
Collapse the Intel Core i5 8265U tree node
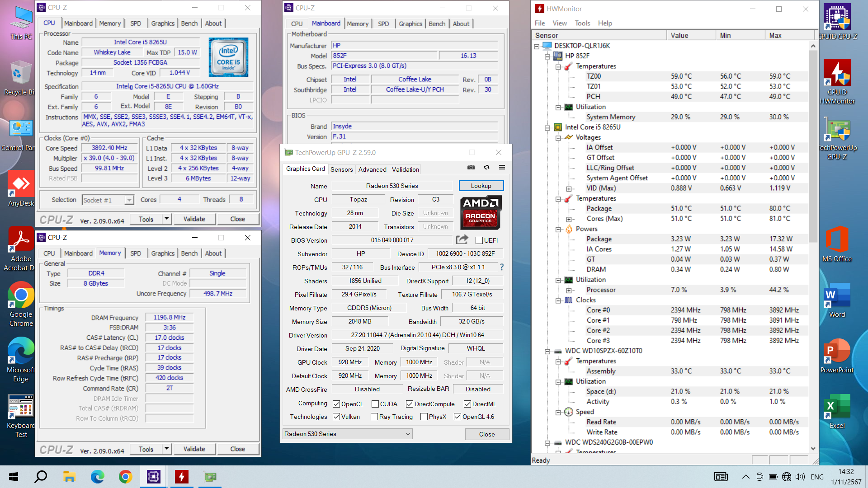[547, 127]
